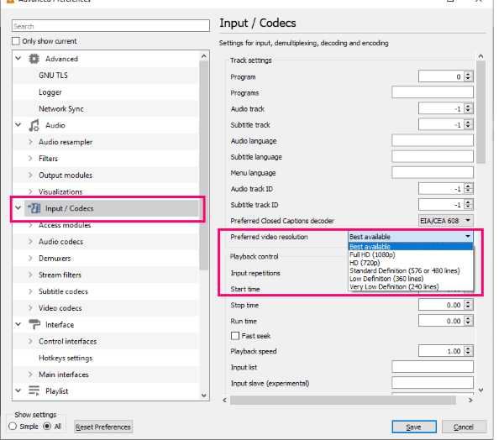
Task: Expand the Video codecs tree item
Action: coord(31,308)
